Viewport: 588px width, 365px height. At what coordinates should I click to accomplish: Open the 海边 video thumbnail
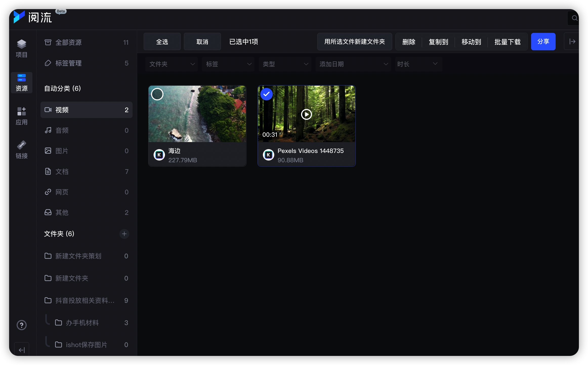coord(197,114)
